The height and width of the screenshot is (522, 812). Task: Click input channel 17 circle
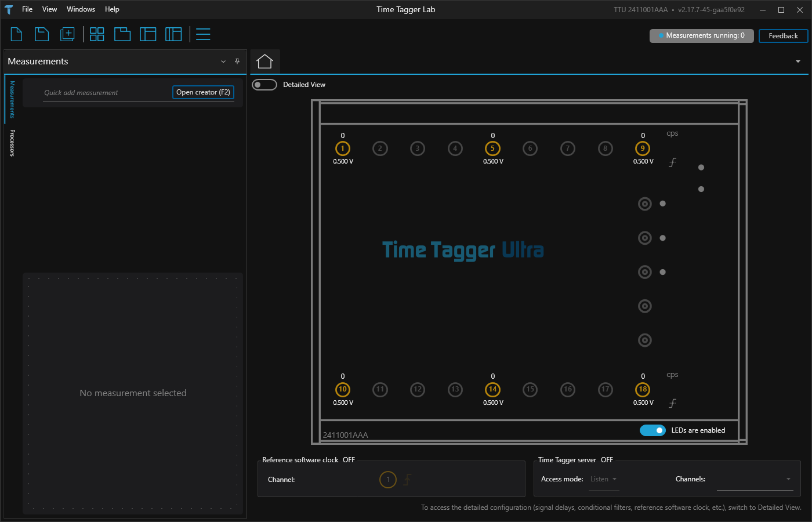click(x=605, y=389)
